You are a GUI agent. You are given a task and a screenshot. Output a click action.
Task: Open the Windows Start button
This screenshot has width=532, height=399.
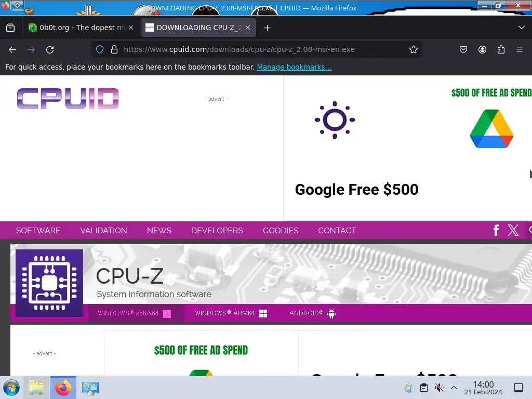pos(11,388)
